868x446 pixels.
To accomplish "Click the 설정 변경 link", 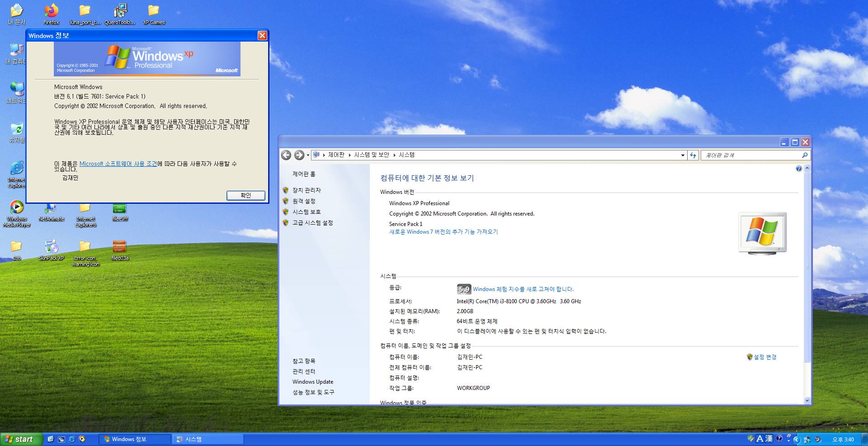I will point(765,357).
